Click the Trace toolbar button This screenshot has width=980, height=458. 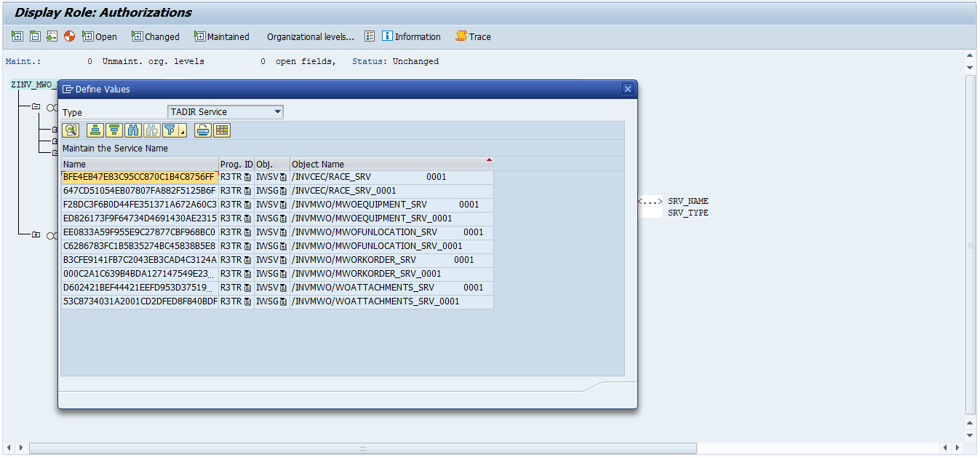(x=473, y=36)
